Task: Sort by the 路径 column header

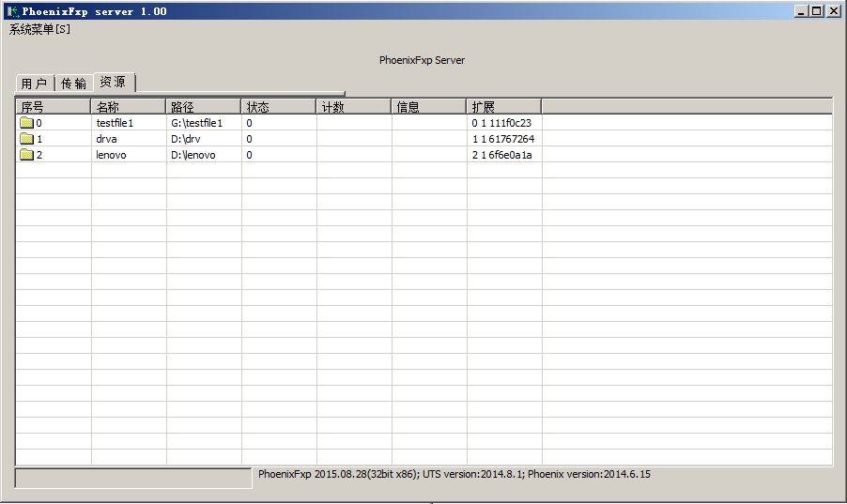Action: [203, 107]
